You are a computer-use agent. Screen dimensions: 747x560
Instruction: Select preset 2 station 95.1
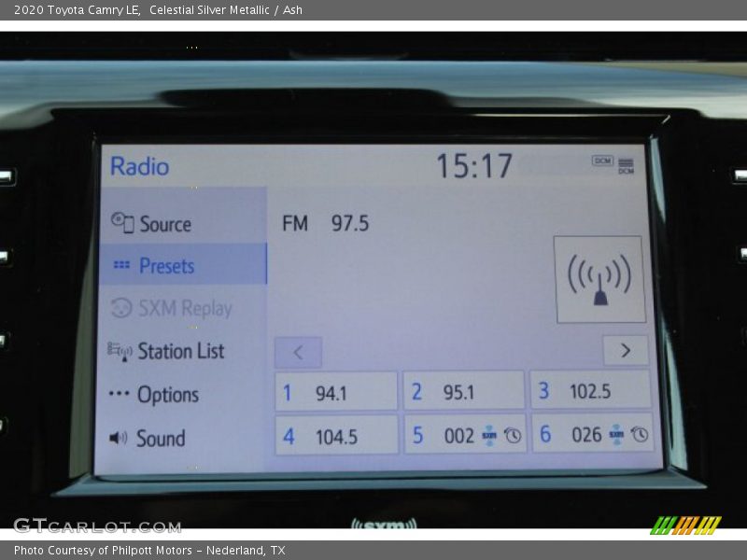coord(463,392)
